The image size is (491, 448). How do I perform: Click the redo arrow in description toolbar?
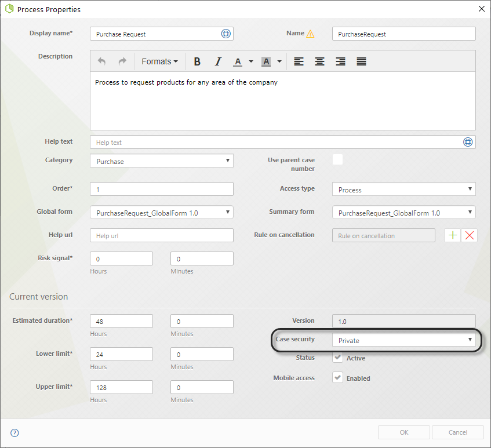click(122, 61)
